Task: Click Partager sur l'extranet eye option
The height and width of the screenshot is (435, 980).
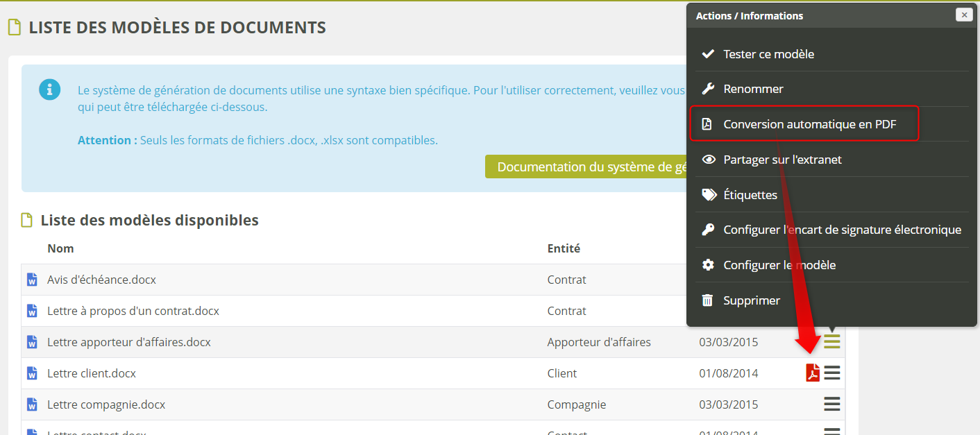Action: pos(782,160)
